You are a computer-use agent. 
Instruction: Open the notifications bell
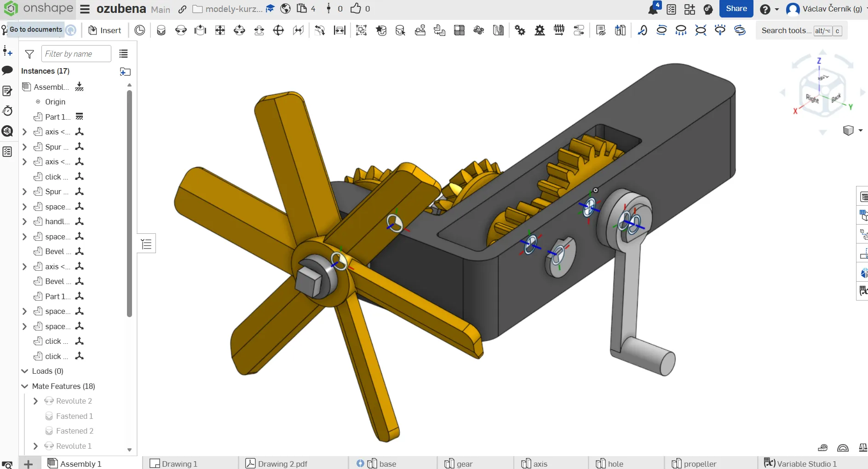coord(653,9)
